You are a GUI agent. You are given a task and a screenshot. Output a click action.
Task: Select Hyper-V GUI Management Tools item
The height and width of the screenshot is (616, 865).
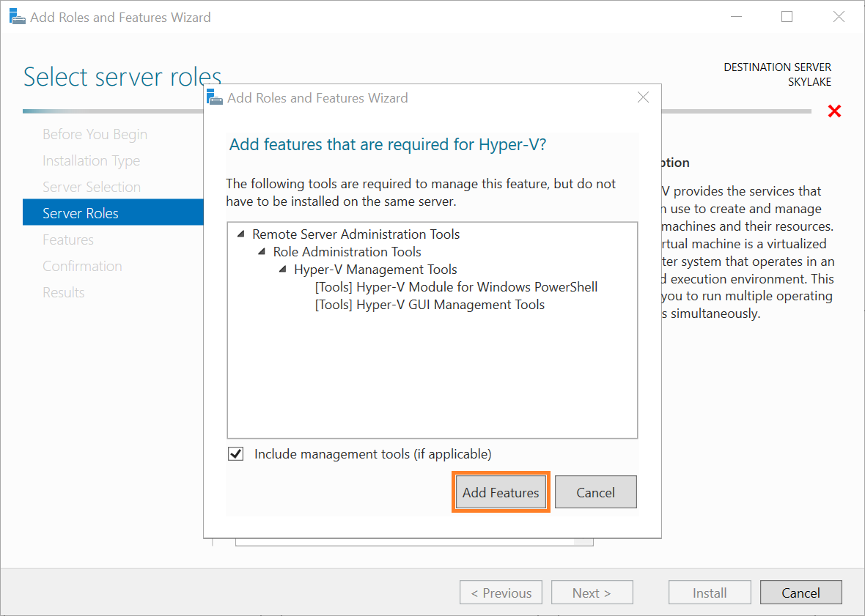[430, 305]
